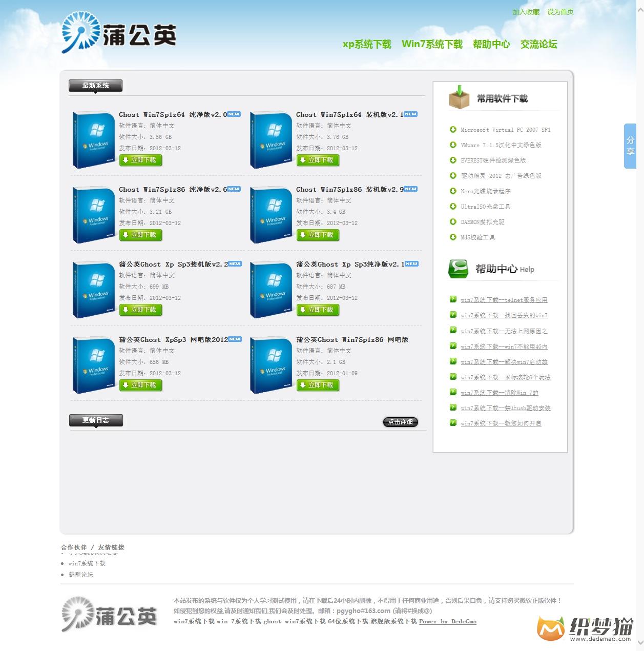644x651 pixels.
Task: Open 帮助中心 navigation menu
Action: pos(491,45)
